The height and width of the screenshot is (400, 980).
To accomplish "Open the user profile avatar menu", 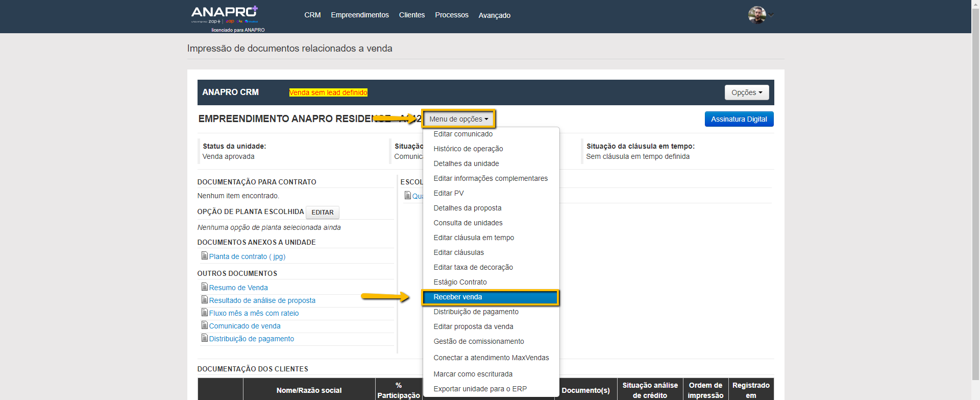I will (x=757, y=15).
